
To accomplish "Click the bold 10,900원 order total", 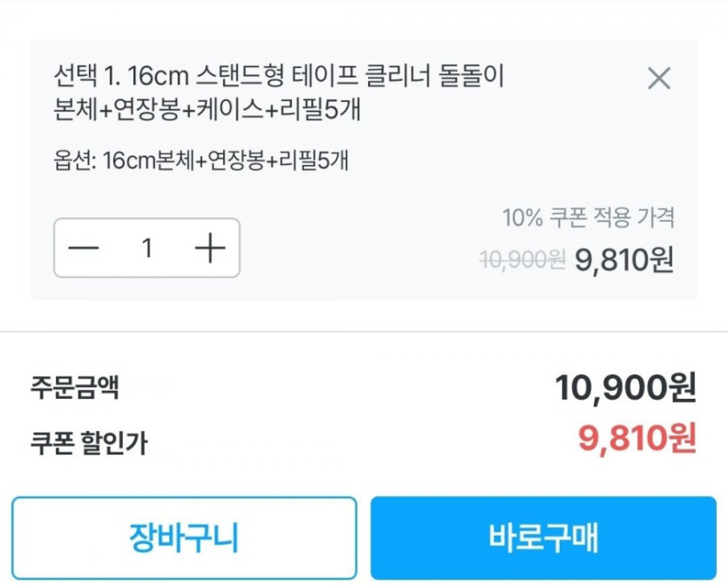I will click(x=625, y=387).
